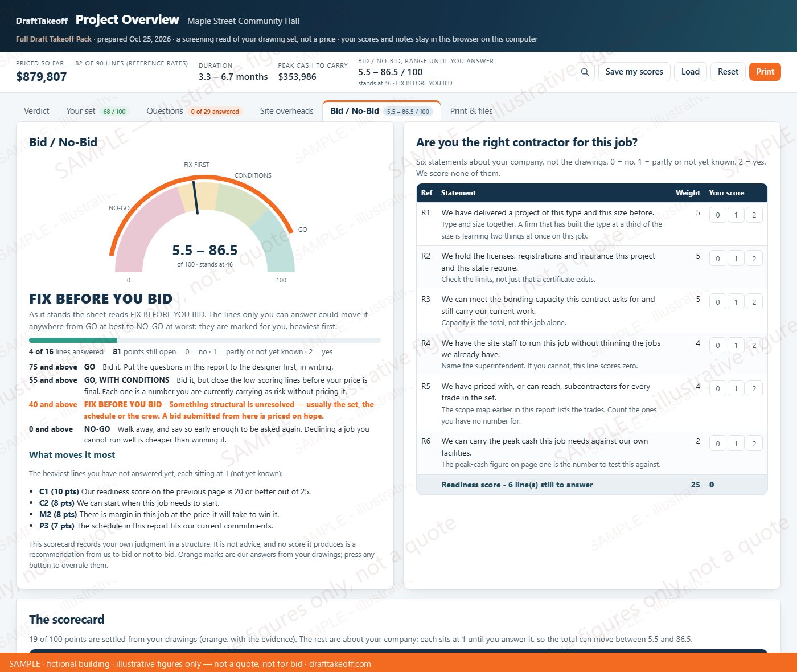Click the 0 of 29 answered badge
The width and height of the screenshot is (797, 672).
tap(215, 112)
